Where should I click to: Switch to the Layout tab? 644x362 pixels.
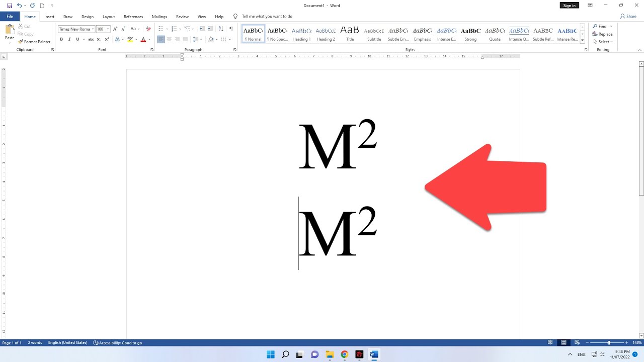[109, 17]
